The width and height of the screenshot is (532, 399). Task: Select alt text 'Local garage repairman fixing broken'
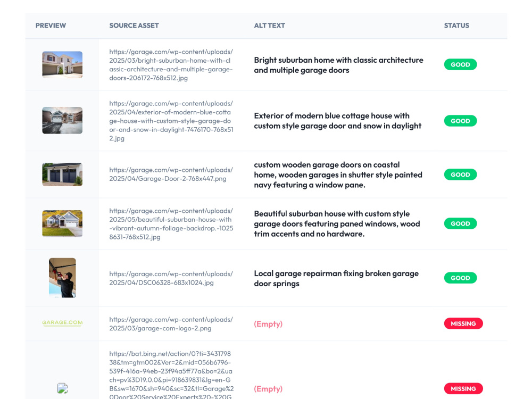pos(336,278)
